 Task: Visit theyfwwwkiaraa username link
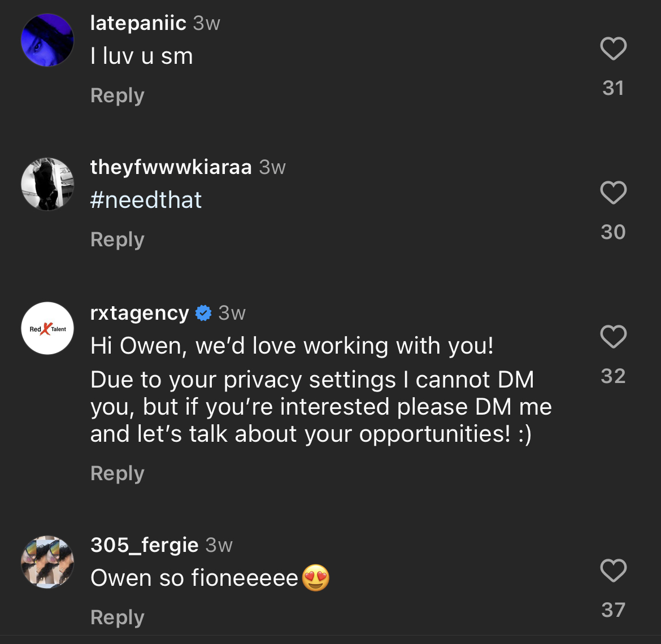click(x=171, y=167)
